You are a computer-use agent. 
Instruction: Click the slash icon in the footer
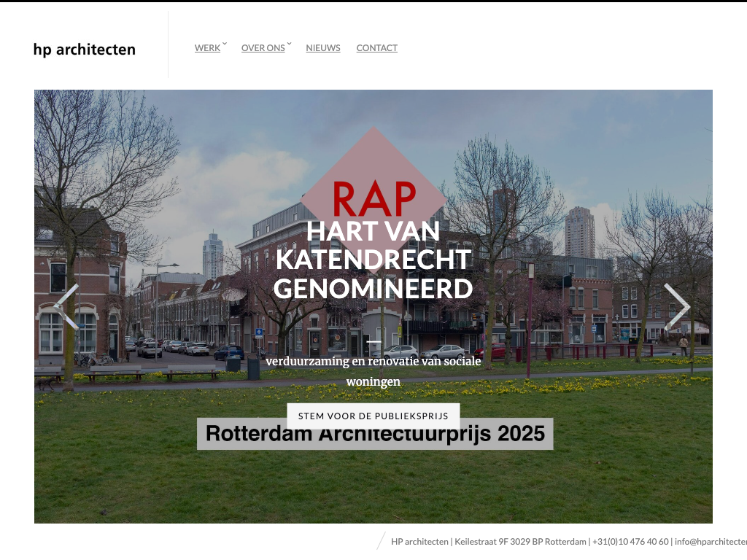381,541
